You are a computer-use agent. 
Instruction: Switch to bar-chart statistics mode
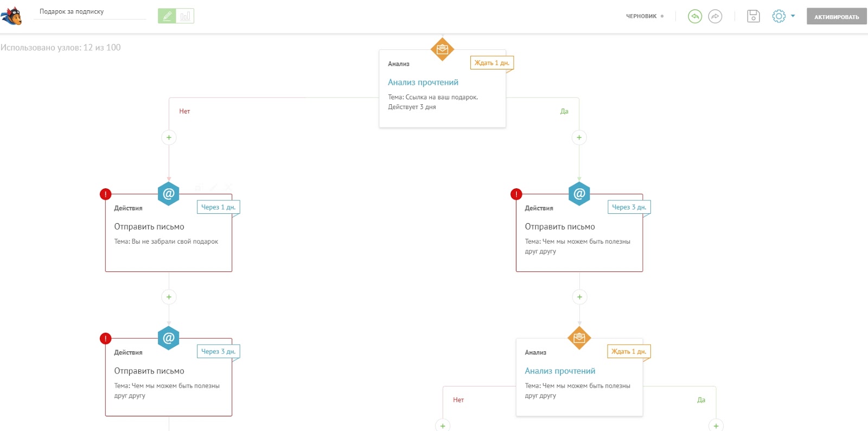(185, 16)
